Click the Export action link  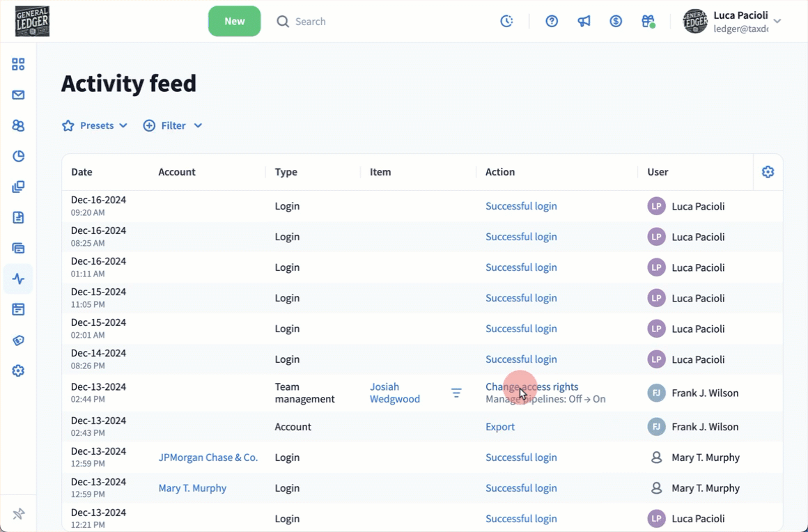click(x=499, y=427)
